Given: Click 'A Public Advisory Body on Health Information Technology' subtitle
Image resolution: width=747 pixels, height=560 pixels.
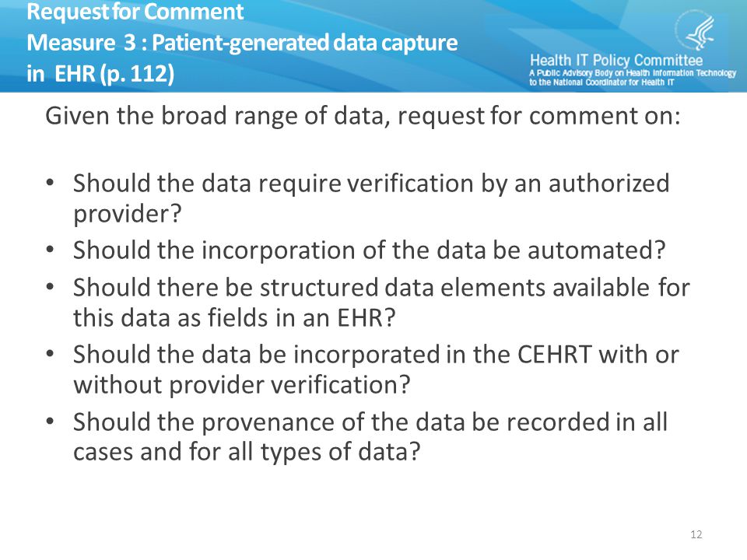Looking at the screenshot, I should (x=632, y=73).
